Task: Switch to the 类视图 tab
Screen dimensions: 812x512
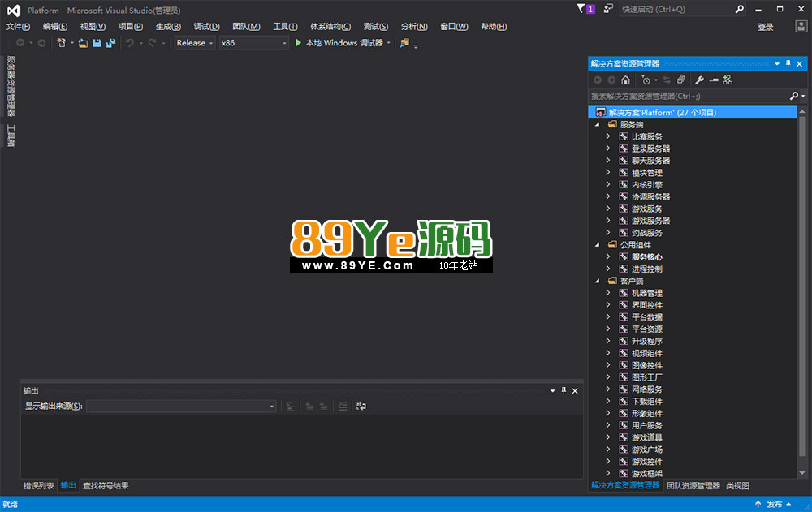Action: (x=737, y=485)
